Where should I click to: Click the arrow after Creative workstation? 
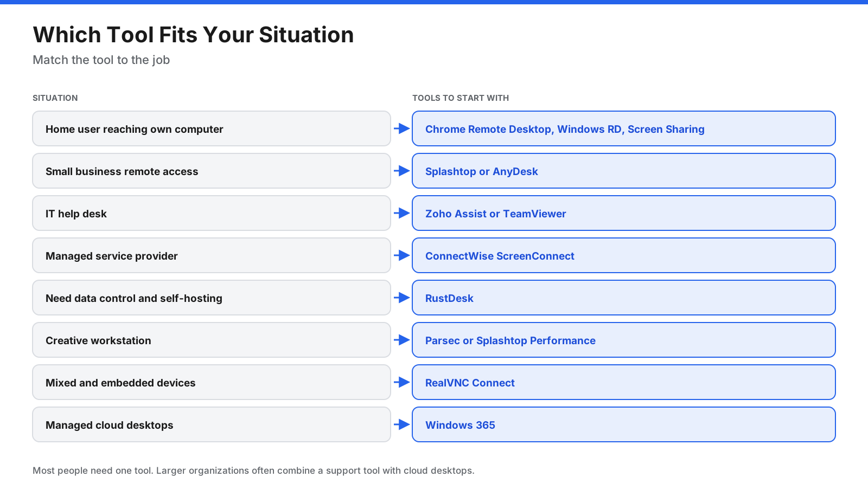401,340
